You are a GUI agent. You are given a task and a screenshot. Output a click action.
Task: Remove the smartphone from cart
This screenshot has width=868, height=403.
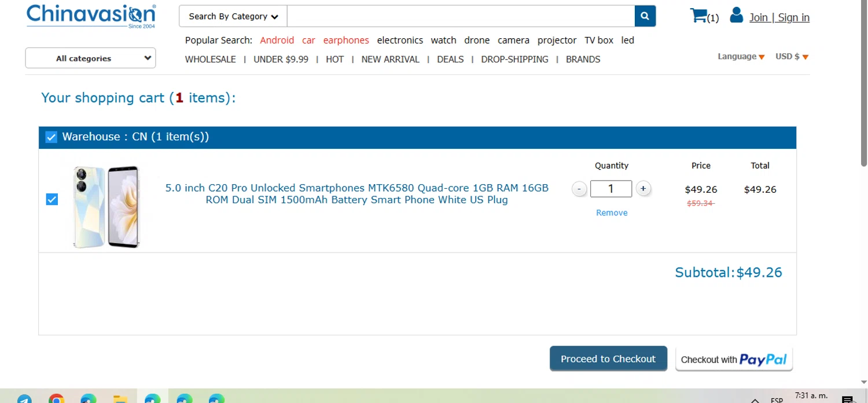click(x=612, y=213)
